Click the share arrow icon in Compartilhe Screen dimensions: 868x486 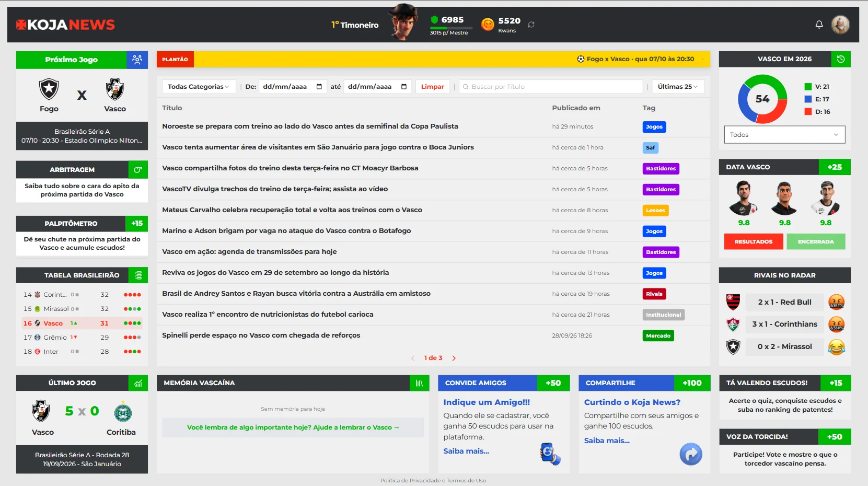[691, 454]
